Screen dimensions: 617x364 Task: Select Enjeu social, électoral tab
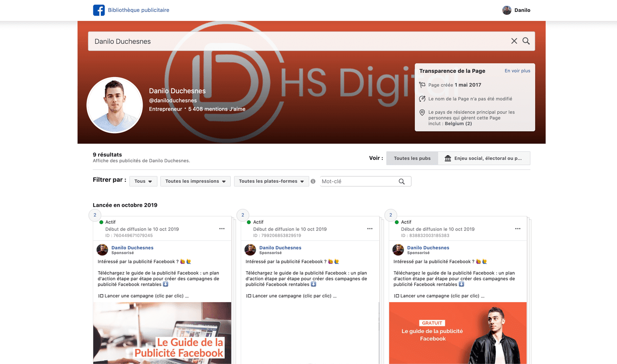(484, 158)
